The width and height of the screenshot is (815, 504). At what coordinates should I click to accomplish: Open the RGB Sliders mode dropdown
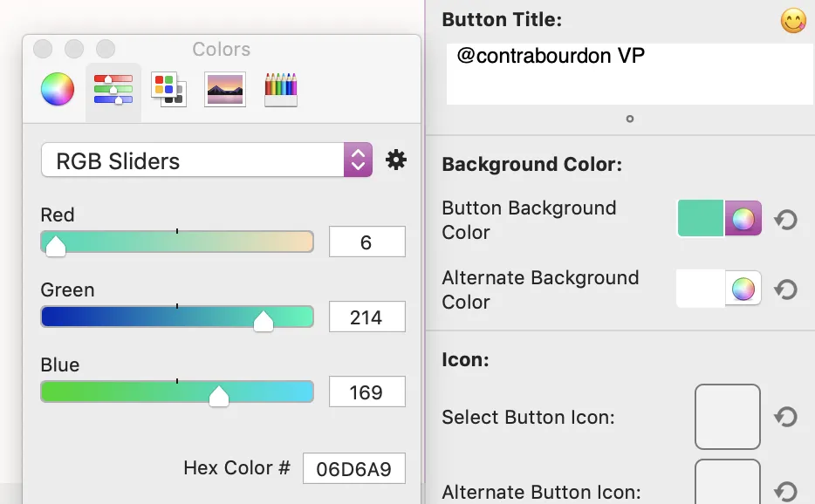coord(207,160)
